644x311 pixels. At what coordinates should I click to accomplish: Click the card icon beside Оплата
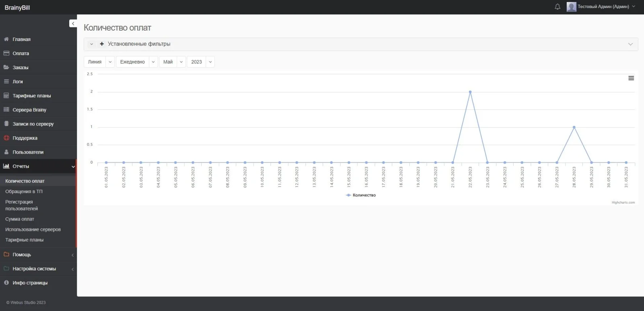coord(6,54)
